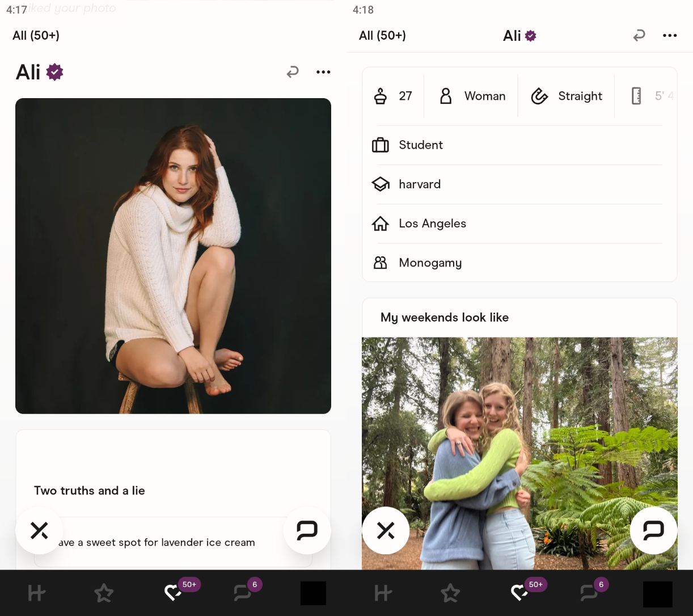693x616 pixels.
Task: Tap undo arrow beside Ali on left screen
Action: click(x=293, y=72)
